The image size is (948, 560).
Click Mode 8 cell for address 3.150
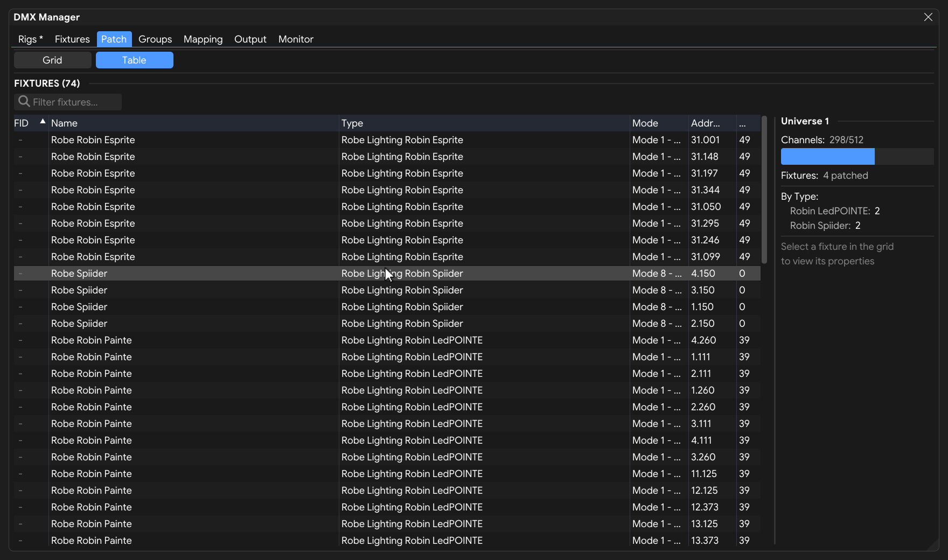coord(659,290)
